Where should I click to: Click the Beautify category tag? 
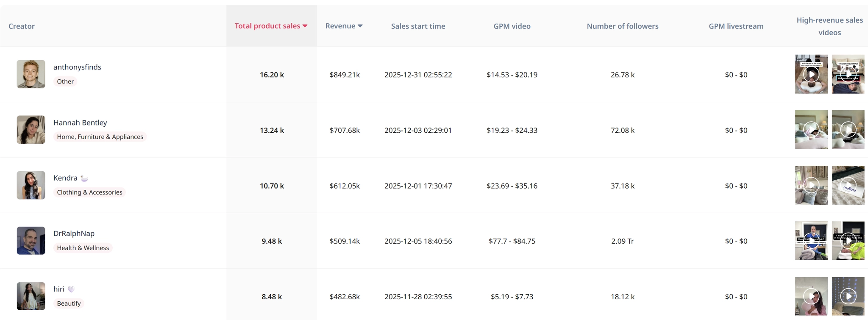click(x=69, y=303)
